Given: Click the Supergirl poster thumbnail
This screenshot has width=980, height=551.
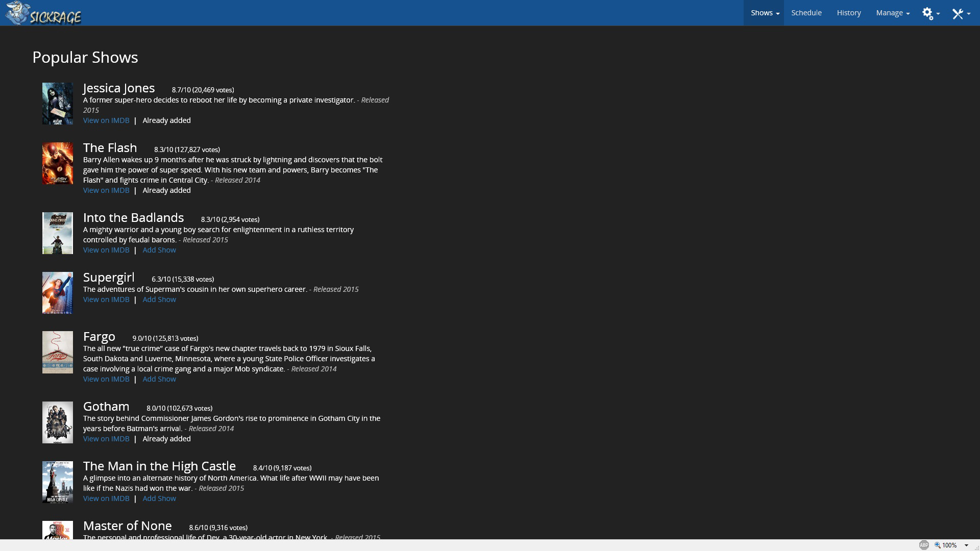Looking at the screenshot, I should click(x=58, y=293).
